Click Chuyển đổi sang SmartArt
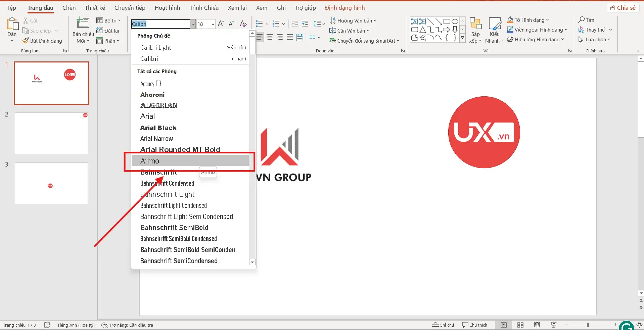 coord(364,41)
